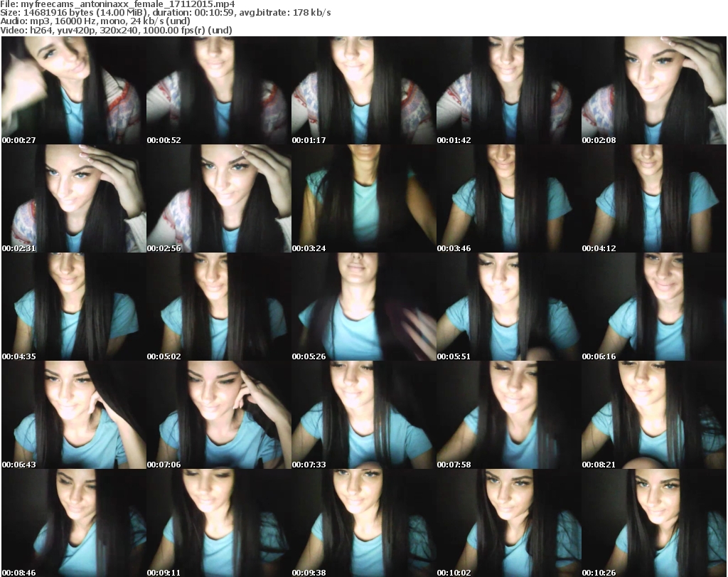This screenshot has height=577, width=728.
Task: Open the frame marked 00:02:56
Action: (219, 198)
